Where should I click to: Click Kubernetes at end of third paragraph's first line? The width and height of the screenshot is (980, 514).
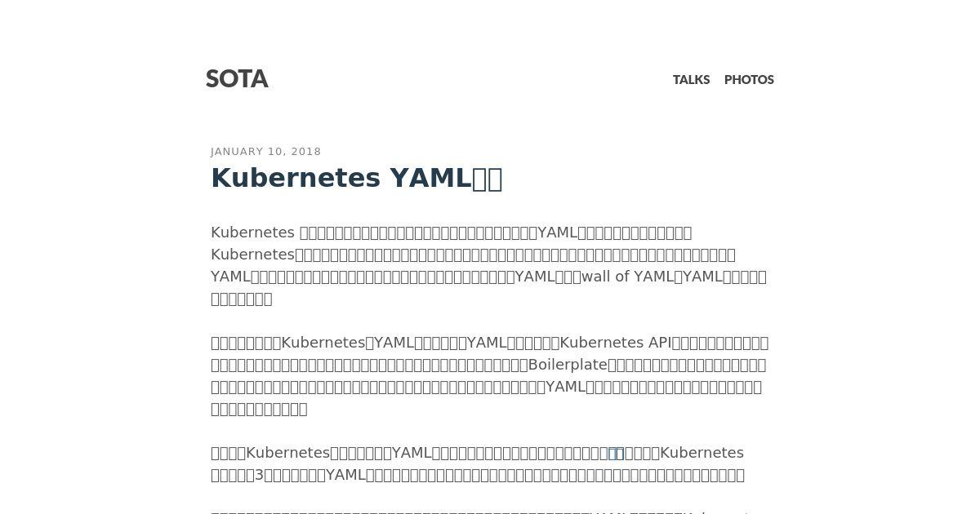[702, 453]
